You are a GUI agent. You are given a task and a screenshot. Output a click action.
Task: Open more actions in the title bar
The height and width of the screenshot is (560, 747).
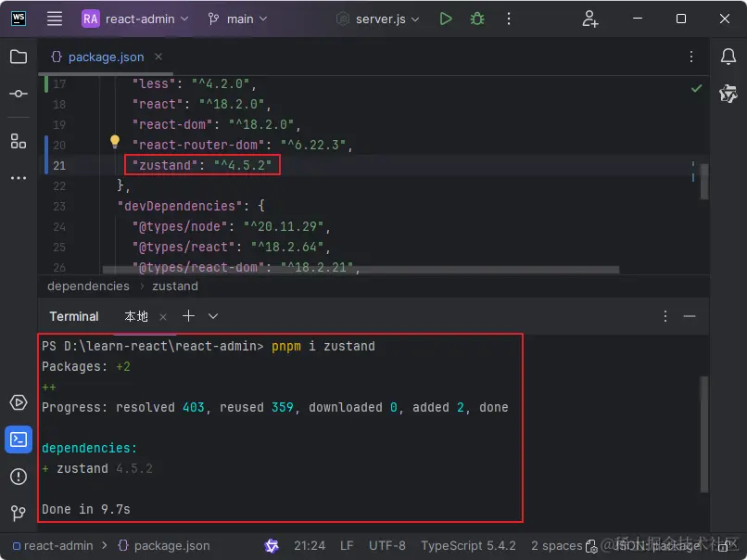tap(509, 19)
